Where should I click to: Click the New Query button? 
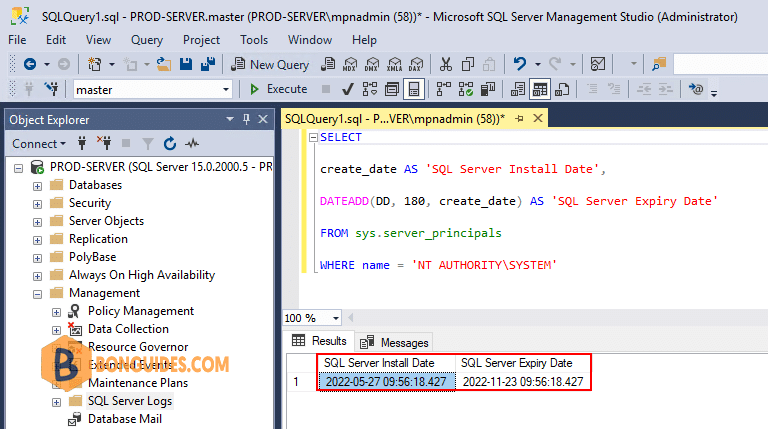click(x=270, y=64)
